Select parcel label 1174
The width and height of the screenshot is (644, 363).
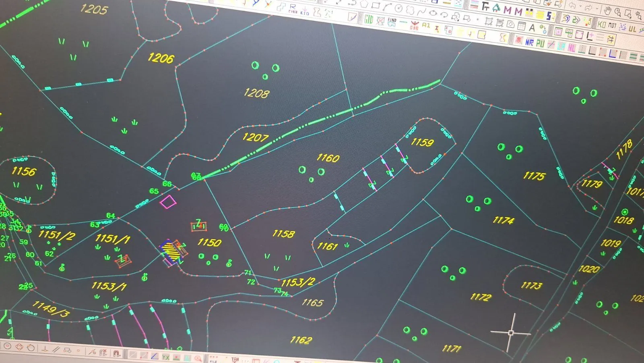click(x=504, y=220)
